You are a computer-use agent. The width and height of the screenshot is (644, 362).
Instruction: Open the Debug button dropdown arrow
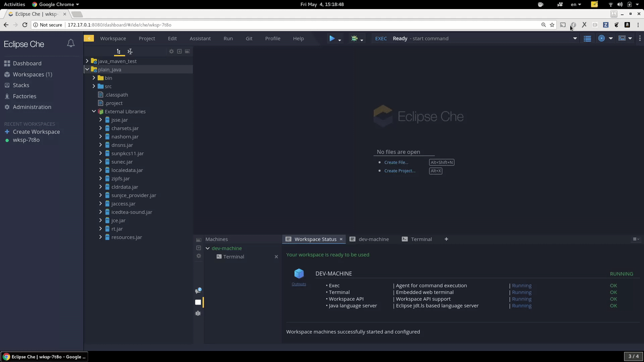(x=362, y=39)
